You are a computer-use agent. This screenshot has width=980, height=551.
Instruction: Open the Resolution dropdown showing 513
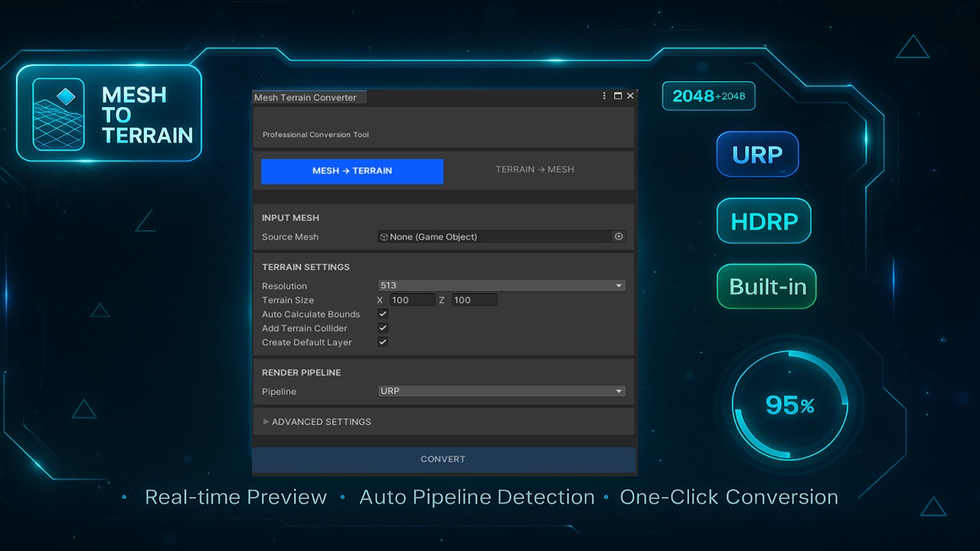pos(501,285)
